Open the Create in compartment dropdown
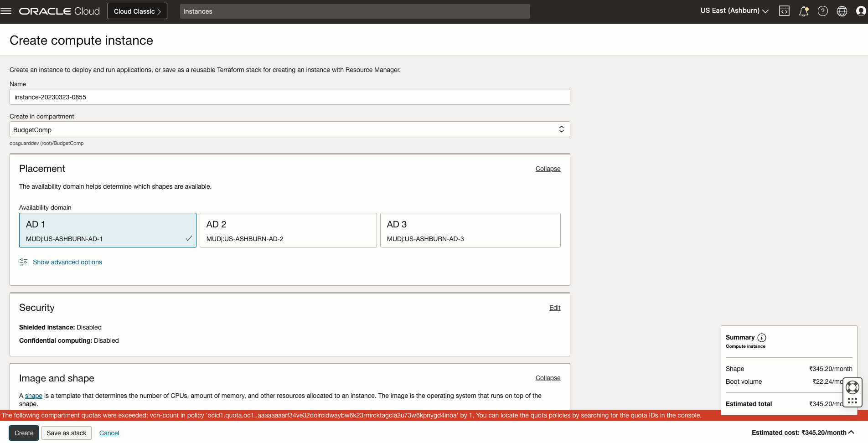Image resolution: width=868 pixels, height=443 pixels. 289,129
